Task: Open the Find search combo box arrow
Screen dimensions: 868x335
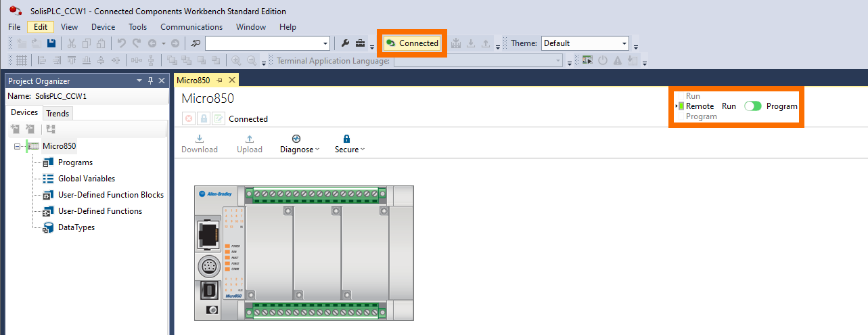Action: (x=325, y=43)
